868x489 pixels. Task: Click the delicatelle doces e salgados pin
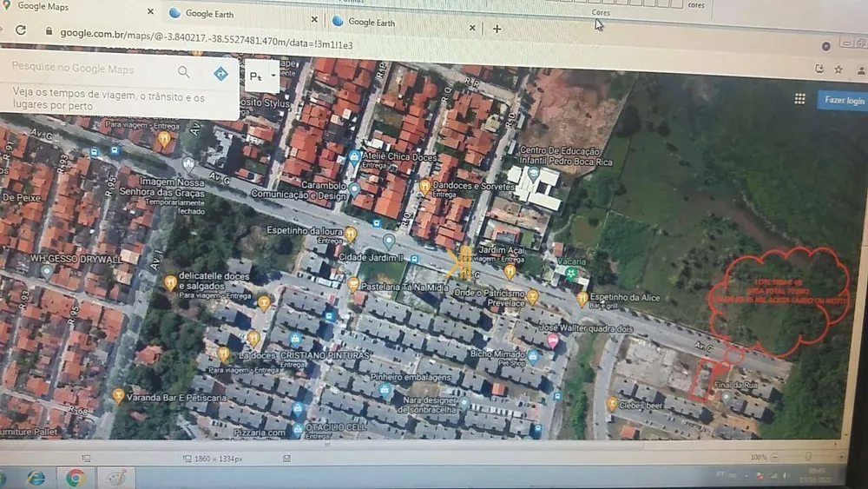170,282
